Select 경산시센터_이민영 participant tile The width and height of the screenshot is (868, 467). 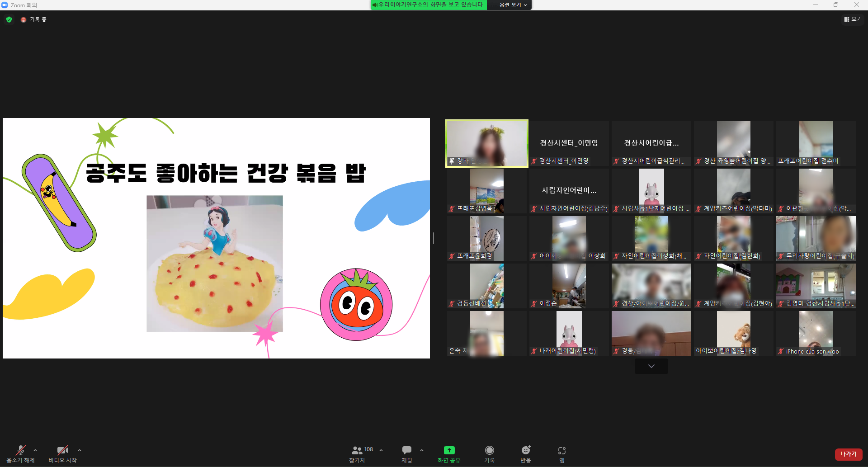click(569, 143)
